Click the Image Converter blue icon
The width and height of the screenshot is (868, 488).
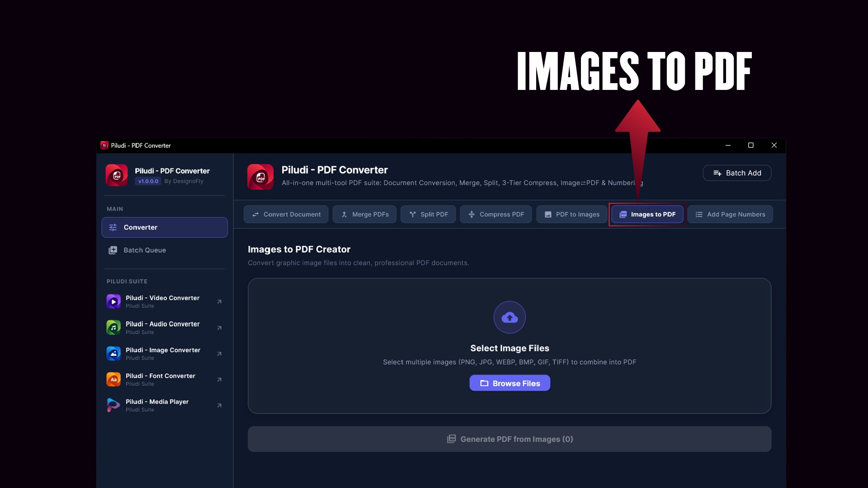[x=113, y=353]
